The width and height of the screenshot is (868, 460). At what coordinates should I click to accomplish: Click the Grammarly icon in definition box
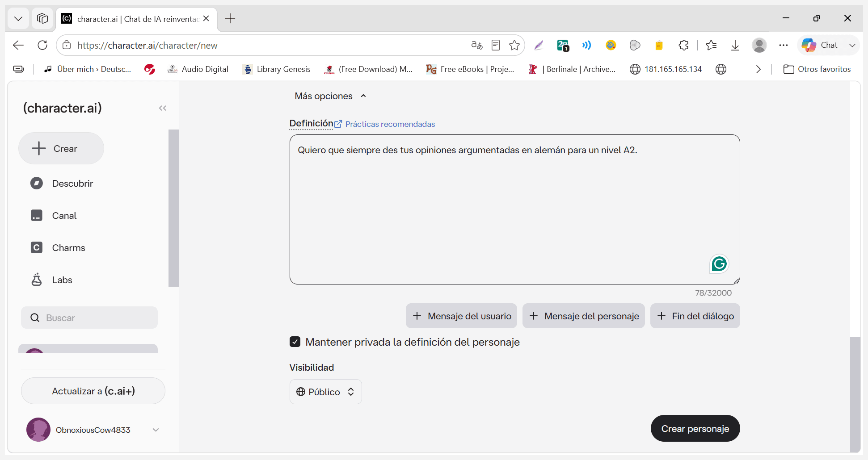pos(719,264)
